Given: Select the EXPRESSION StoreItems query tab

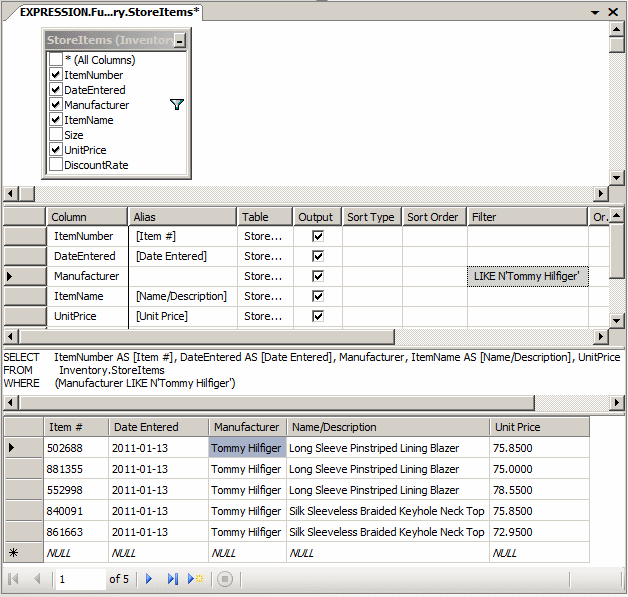Looking at the screenshot, I should point(109,12).
